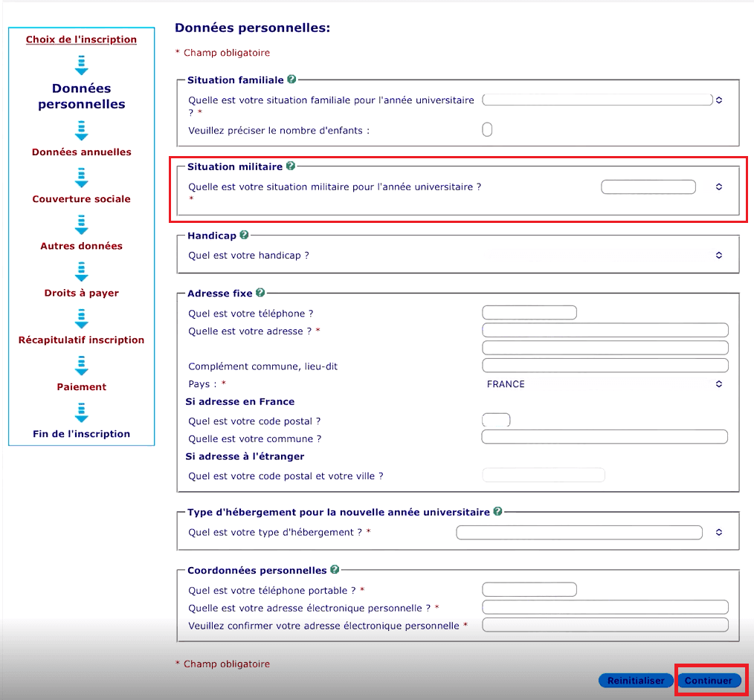The width and height of the screenshot is (754, 700).
Task: Change the Pays dropdown set to FRANCE
Action: tap(602, 384)
